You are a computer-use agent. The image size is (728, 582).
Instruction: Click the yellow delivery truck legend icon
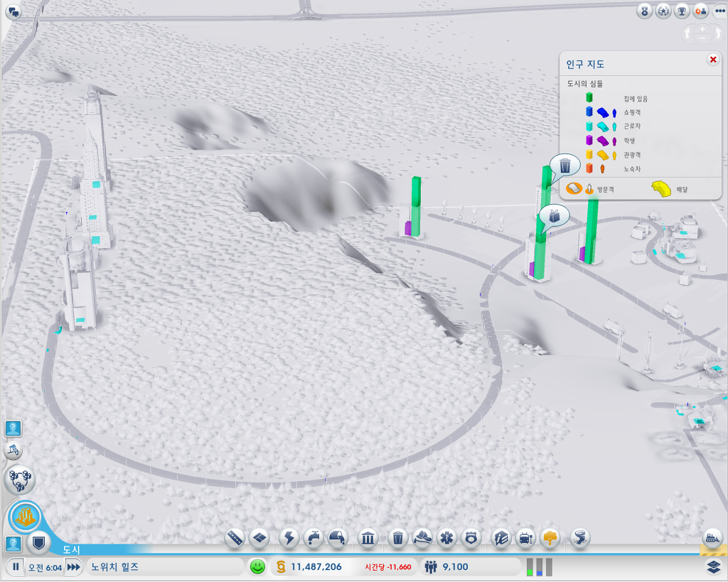[x=662, y=188]
